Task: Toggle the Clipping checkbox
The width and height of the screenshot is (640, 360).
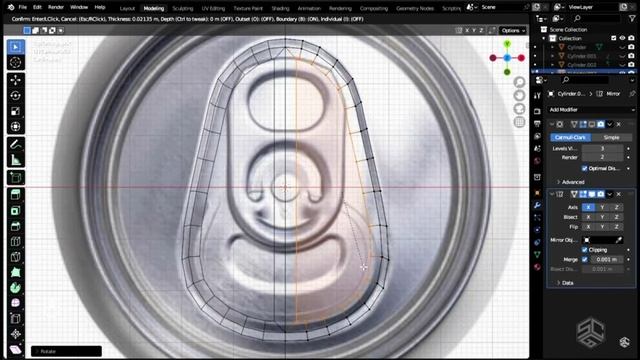Action: pyautogui.click(x=584, y=250)
